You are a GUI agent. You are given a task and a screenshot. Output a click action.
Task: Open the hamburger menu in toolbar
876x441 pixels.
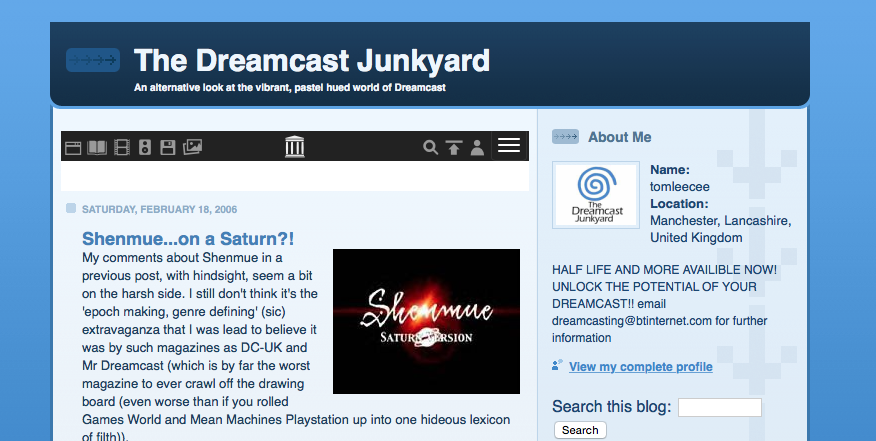[x=509, y=146]
